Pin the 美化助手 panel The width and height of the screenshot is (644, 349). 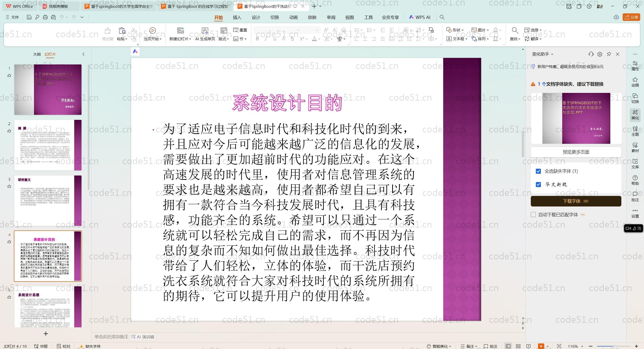point(609,54)
